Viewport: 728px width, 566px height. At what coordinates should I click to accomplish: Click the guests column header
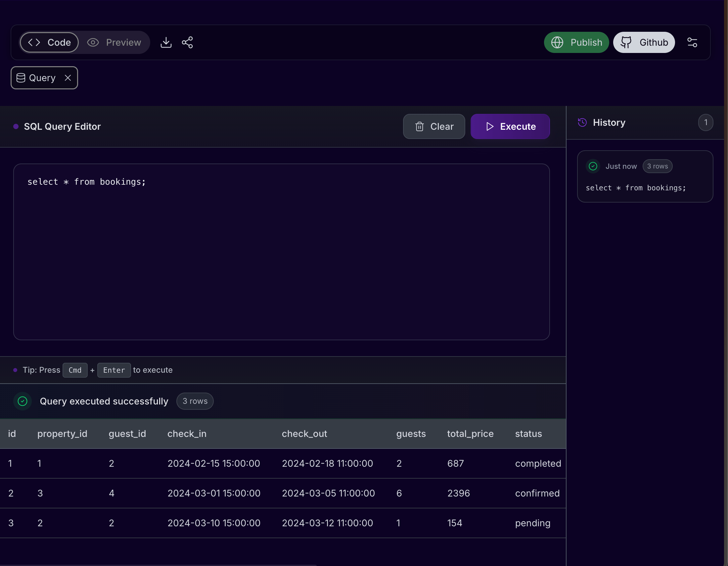pyautogui.click(x=411, y=434)
